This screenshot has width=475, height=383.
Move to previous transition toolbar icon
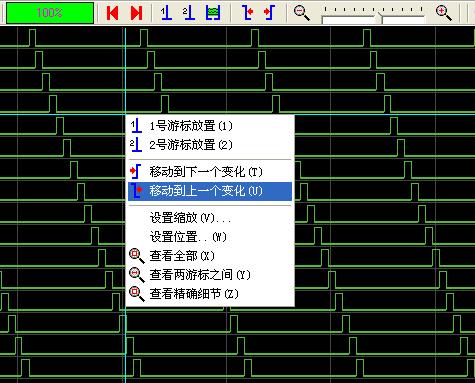point(247,13)
